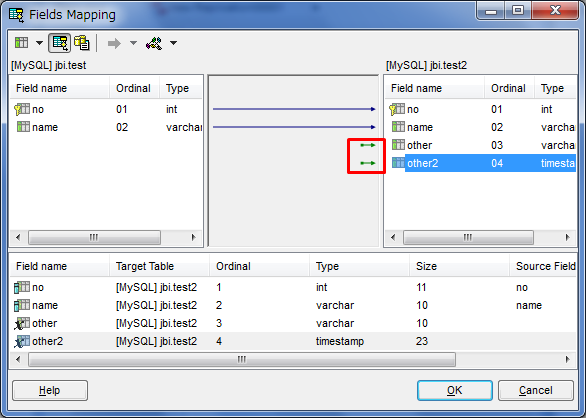This screenshot has height=418, width=586.
Task: Click the bottom list horizontal scrollbar thumb
Action: [242, 360]
